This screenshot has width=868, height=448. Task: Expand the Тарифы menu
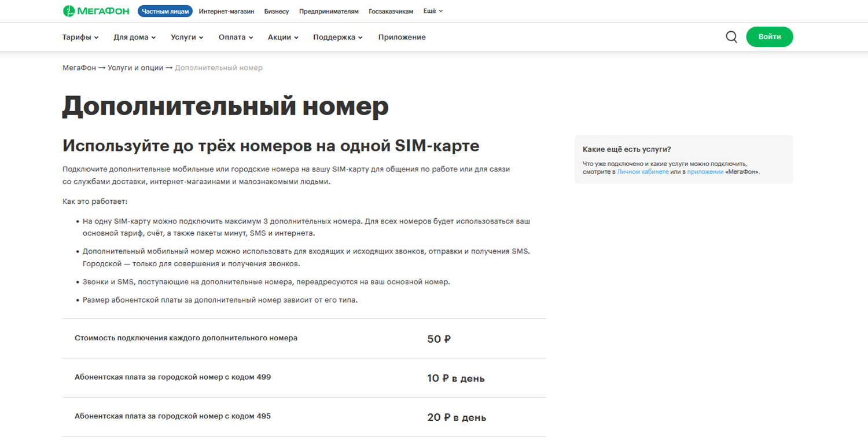(80, 37)
